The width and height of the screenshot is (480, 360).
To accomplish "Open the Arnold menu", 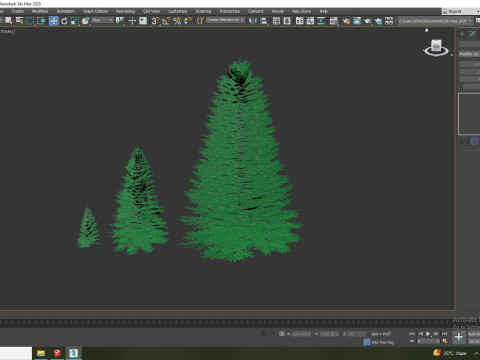I will point(278,11).
